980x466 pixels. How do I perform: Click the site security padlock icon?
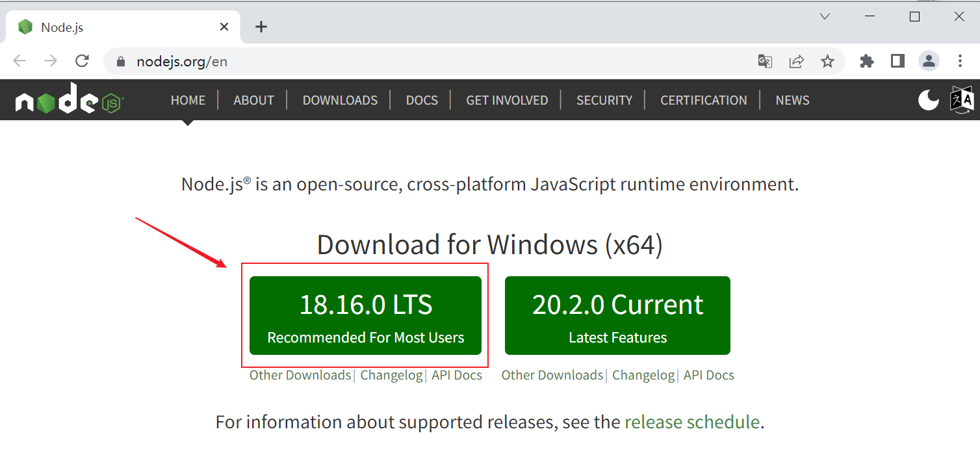pos(120,61)
